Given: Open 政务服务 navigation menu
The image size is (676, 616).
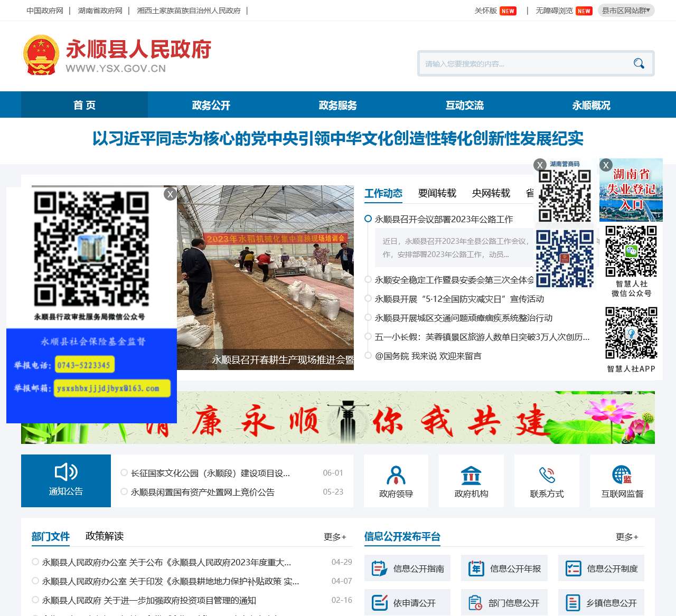Looking at the screenshot, I should [x=338, y=105].
